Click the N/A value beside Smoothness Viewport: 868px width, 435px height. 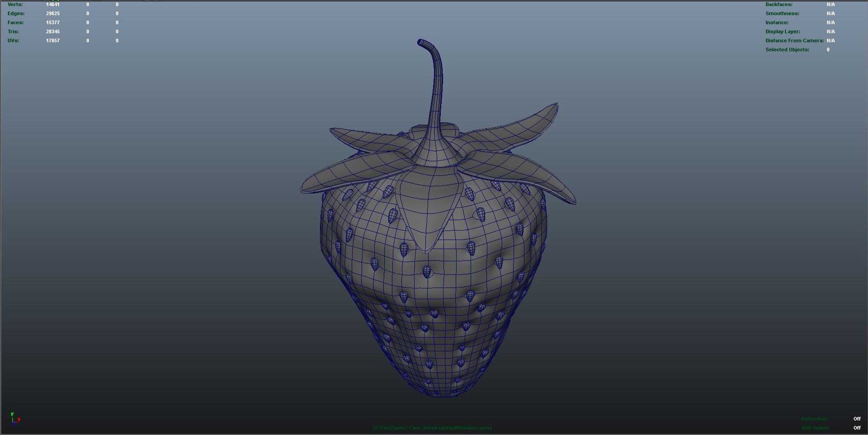tap(830, 14)
